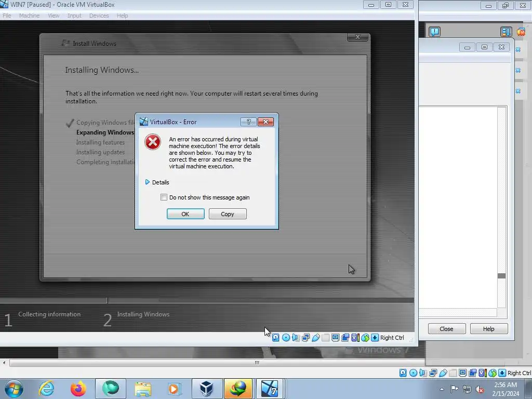Click the sort notifications icon in right panel
The width and height of the screenshot is (532, 399).
(506, 32)
